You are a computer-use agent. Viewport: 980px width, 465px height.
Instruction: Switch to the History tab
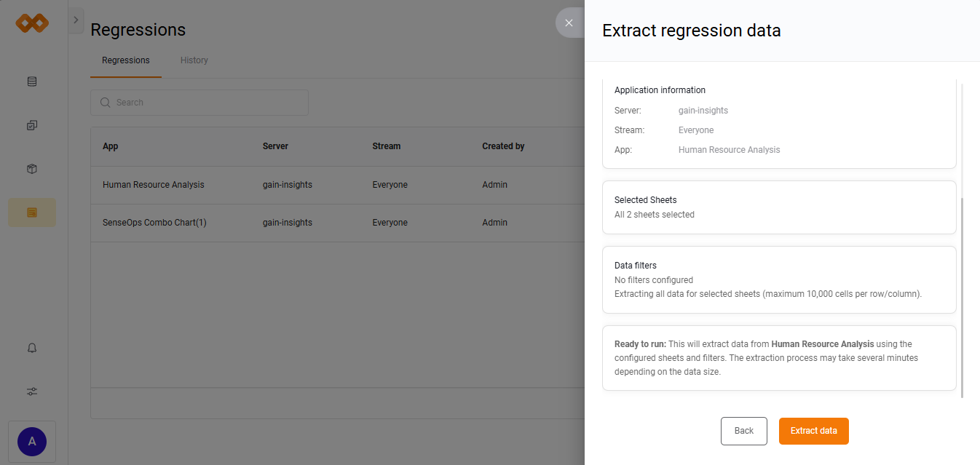[x=194, y=60]
